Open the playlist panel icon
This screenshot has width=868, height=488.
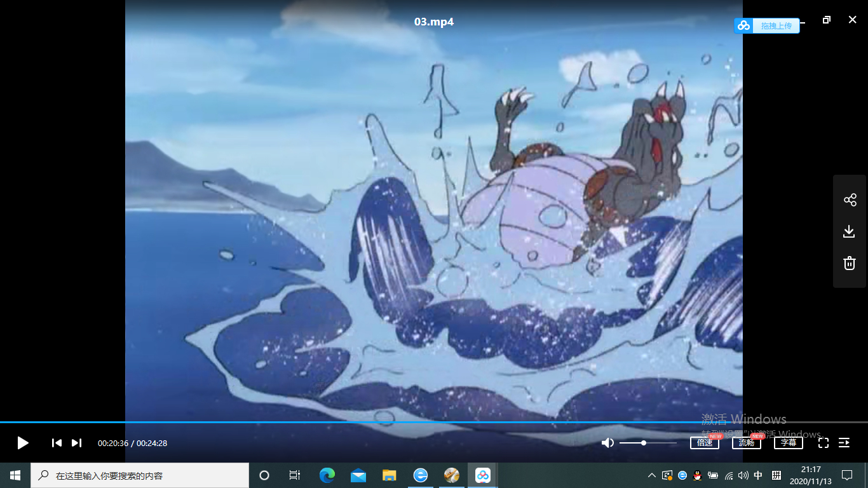844,443
